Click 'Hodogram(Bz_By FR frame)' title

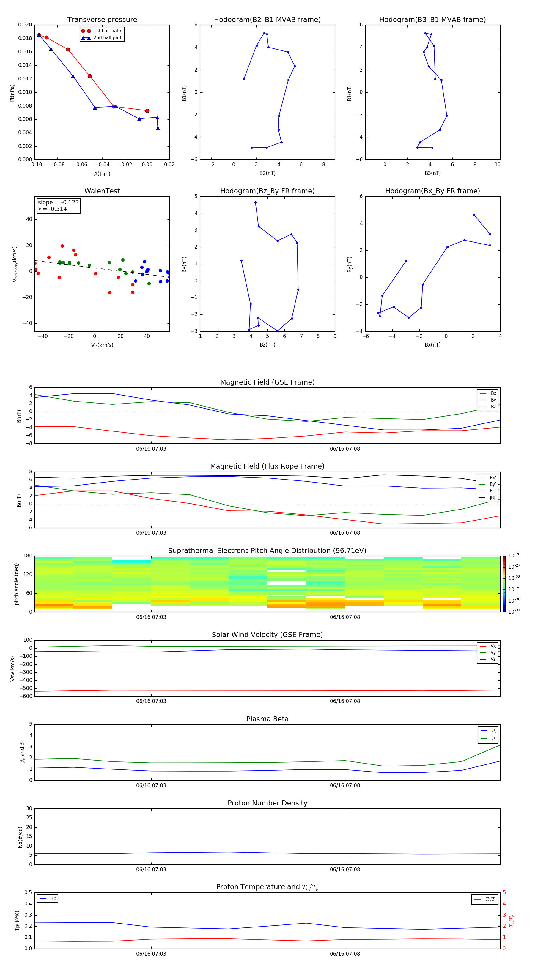point(267,191)
